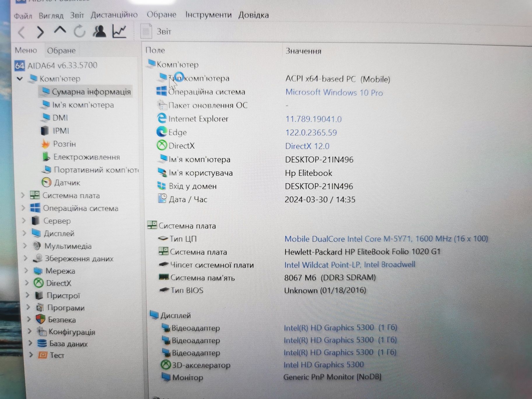Click the Мережа network icon in the tree
The height and width of the screenshot is (399, 532).
[38, 271]
